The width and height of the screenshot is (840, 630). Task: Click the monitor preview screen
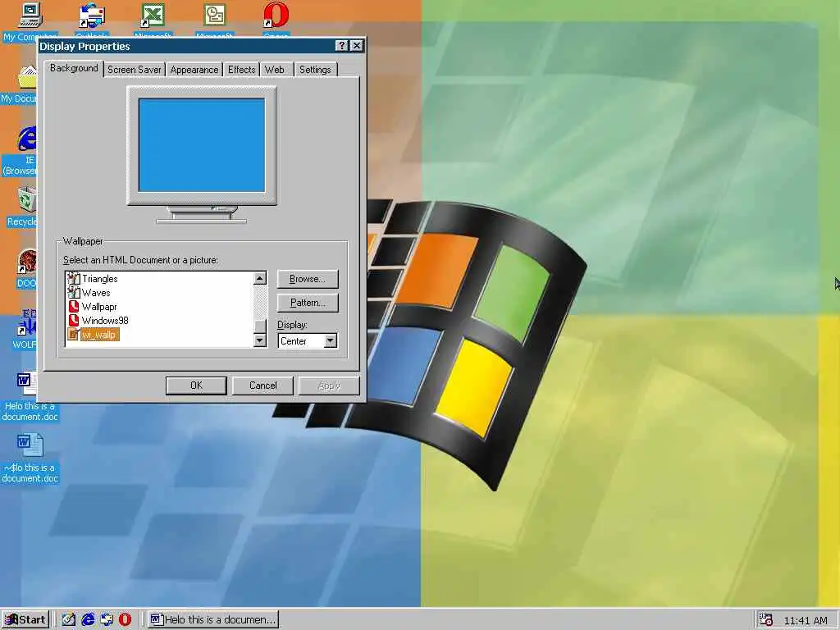(202, 145)
